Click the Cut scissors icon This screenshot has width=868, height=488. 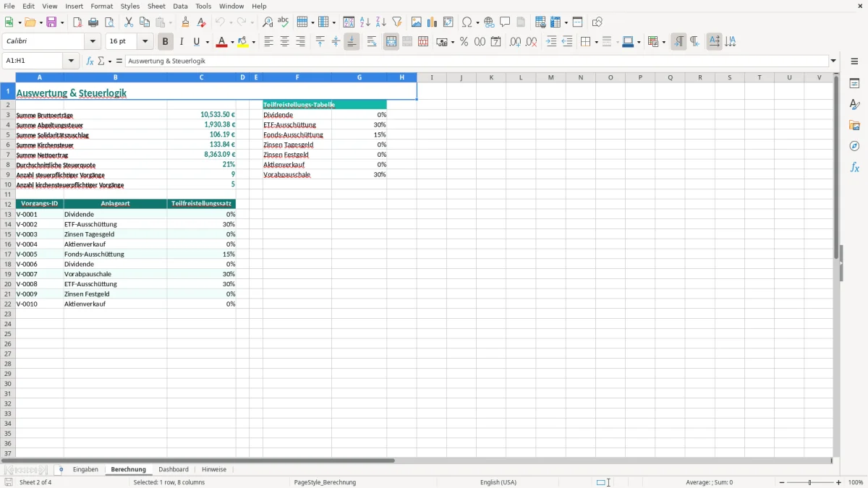(x=129, y=22)
